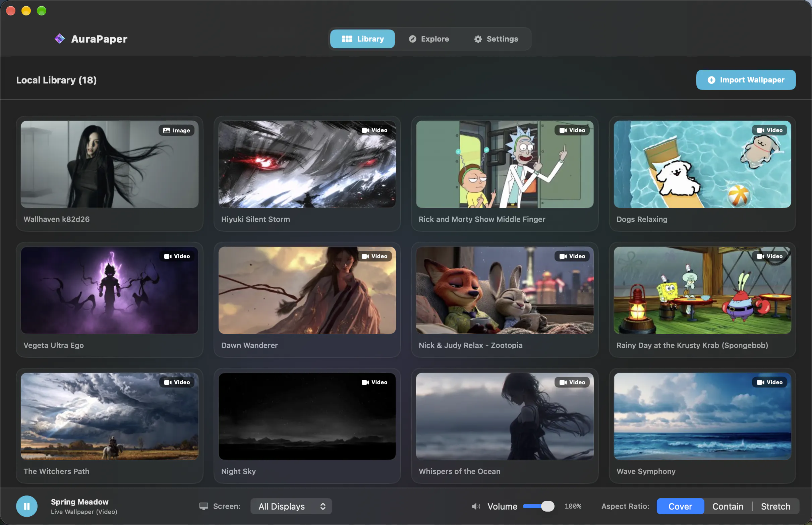Click the "Wallhaven k82d26" title text
The height and width of the screenshot is (525, 812).
point(57,219)
